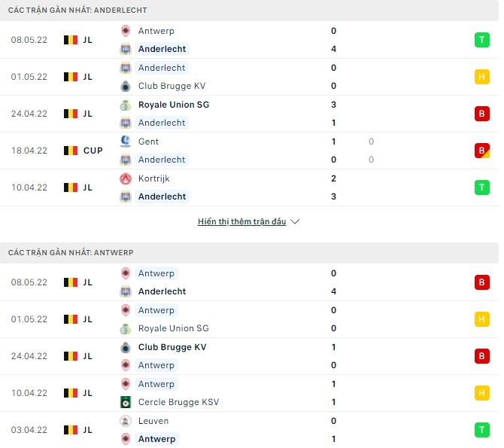Click the green T badge for Leuven match
Image resolution: width=504 pixels, height=448 pixels.
pos(481,430)
